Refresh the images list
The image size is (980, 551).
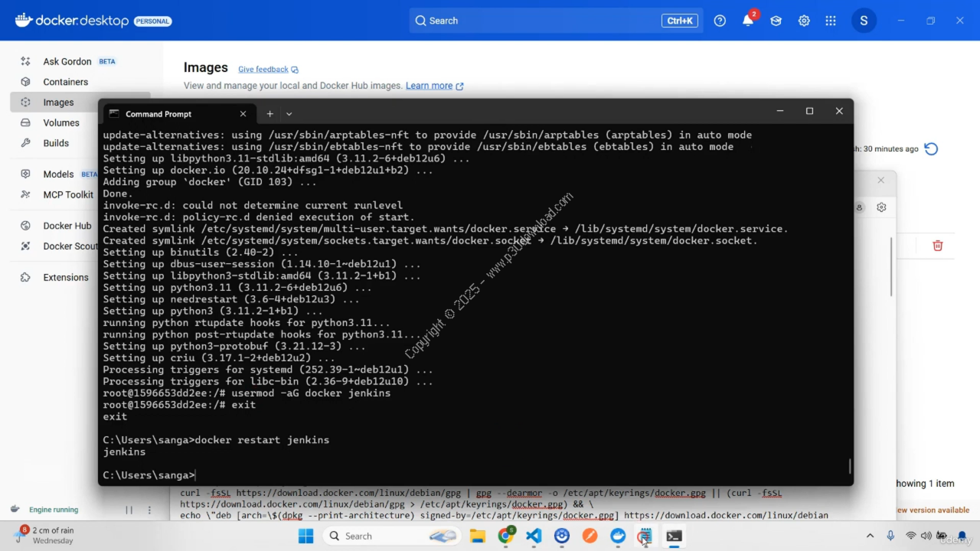(x=931, y=149)
